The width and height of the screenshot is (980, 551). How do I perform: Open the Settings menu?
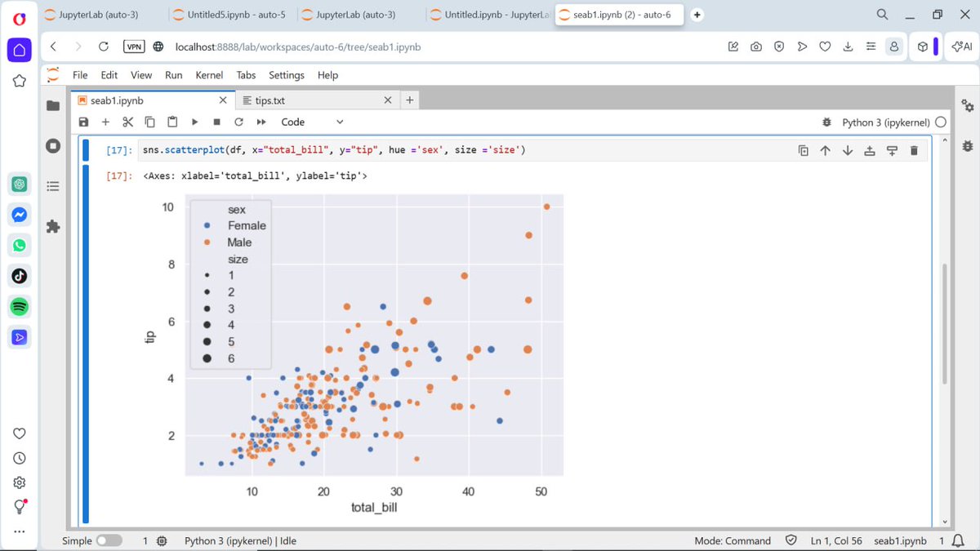287,75
